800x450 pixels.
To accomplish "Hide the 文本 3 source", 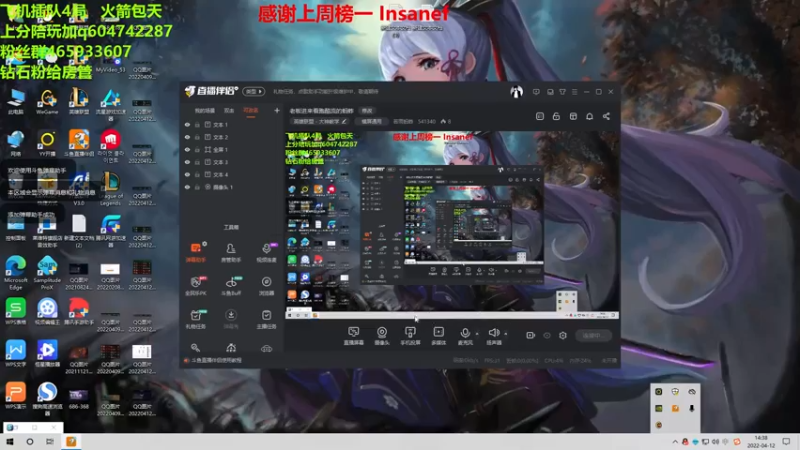I will pyautogui.click(x=187, y=162).
